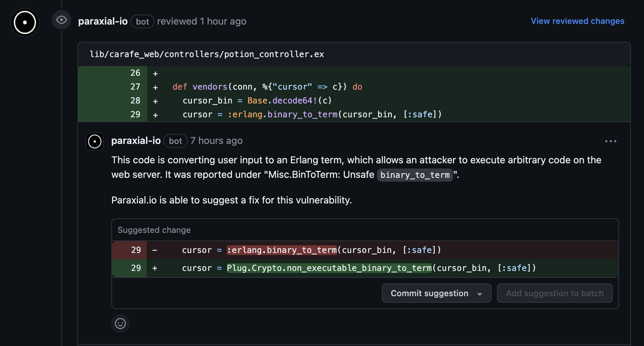The image size is (644, 346).
Task: Click View reviewed changes link
Action: tap(578, 21)
